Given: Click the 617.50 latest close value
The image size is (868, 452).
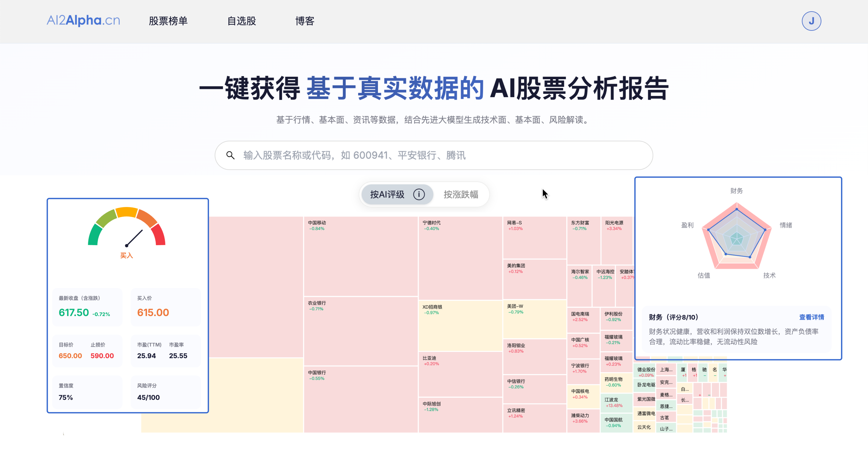Looking at the screenshot, I should [x=74, y=312].
